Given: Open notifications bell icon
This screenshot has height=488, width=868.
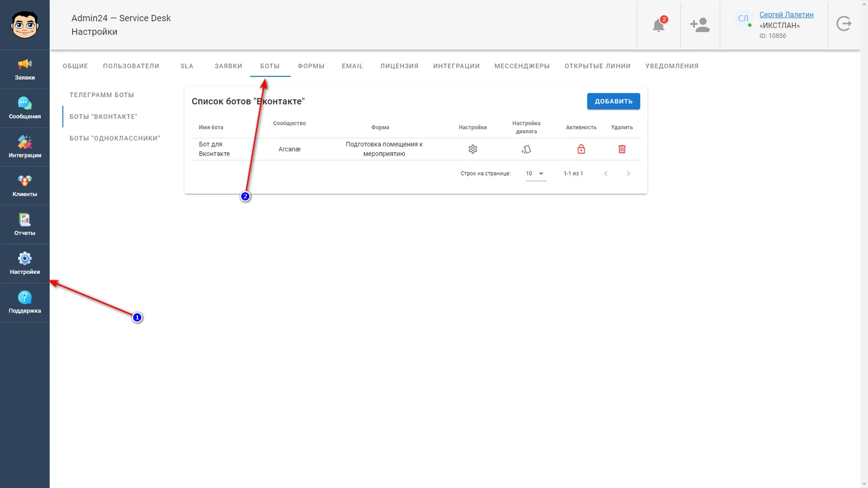Looking at the screenshot, I should [659, 25].
